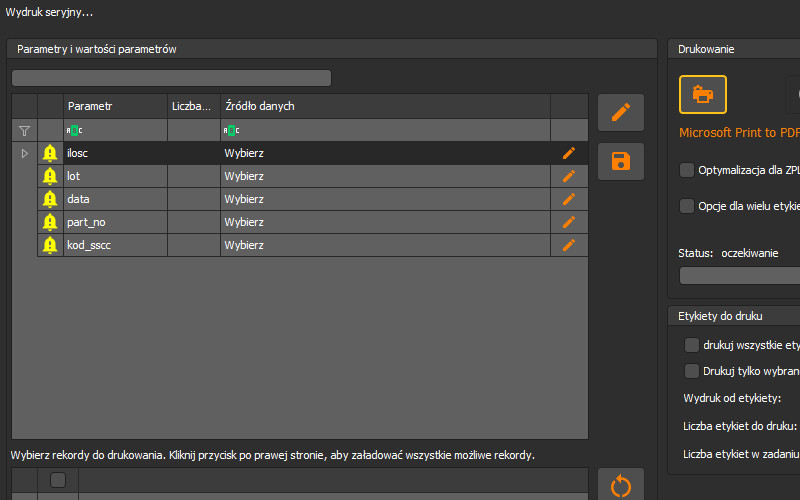The width and height of the screenshot is (800, 500).
Task: Enable the Drukuj tylko wybrane checkbox
Action: click(691, 371)
